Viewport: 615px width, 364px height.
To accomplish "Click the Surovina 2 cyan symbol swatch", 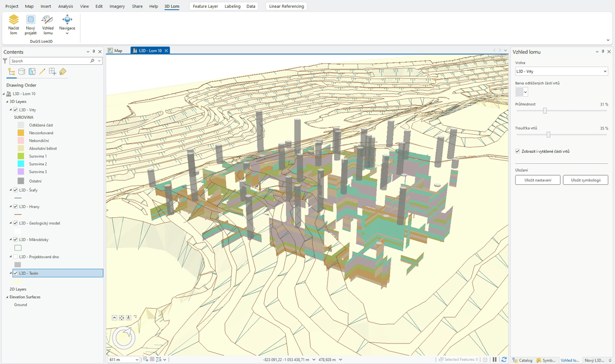I will point(21,164).
